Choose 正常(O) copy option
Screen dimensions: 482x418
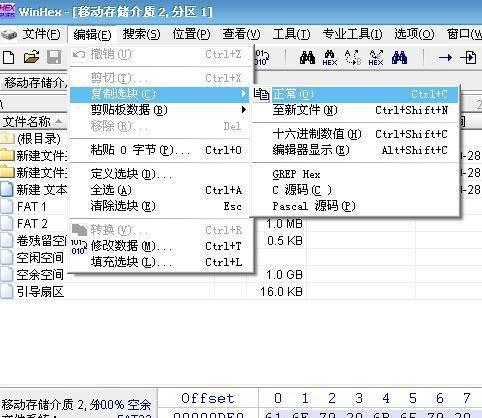click(x=355, y=94)
